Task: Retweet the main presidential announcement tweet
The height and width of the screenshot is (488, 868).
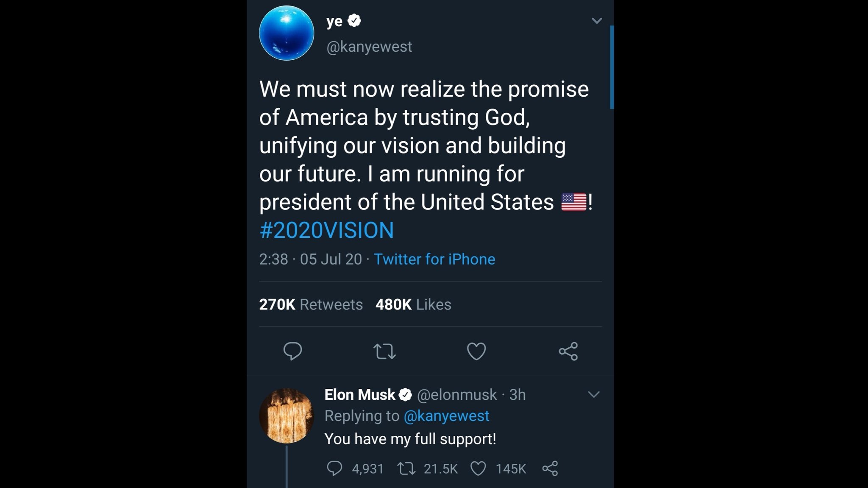Action: click(x=384, y=351)
